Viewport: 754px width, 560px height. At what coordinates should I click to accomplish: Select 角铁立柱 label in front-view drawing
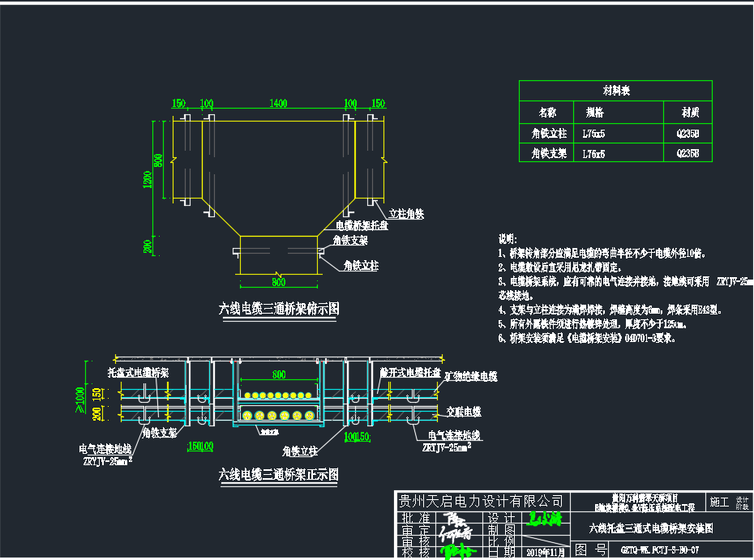click(300, 451)
